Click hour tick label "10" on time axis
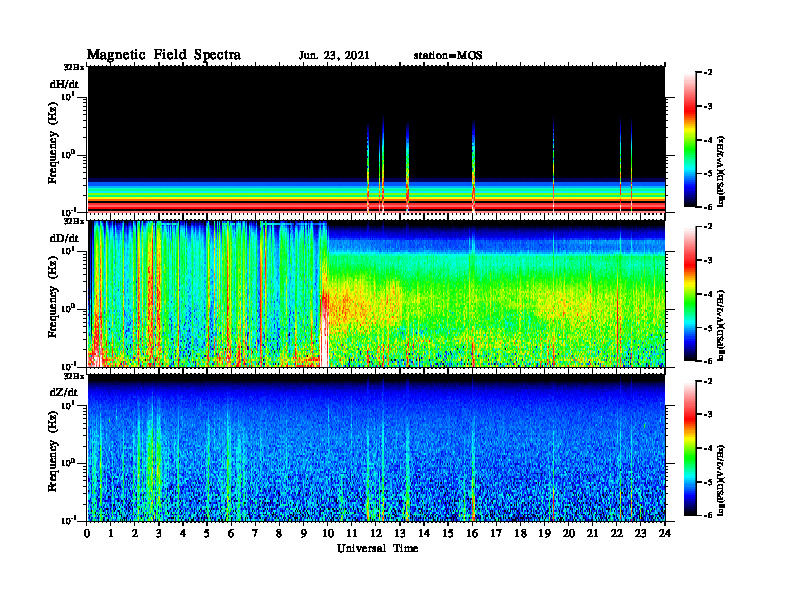The height and width of the screenshot is (612, 792). [327, 533]
